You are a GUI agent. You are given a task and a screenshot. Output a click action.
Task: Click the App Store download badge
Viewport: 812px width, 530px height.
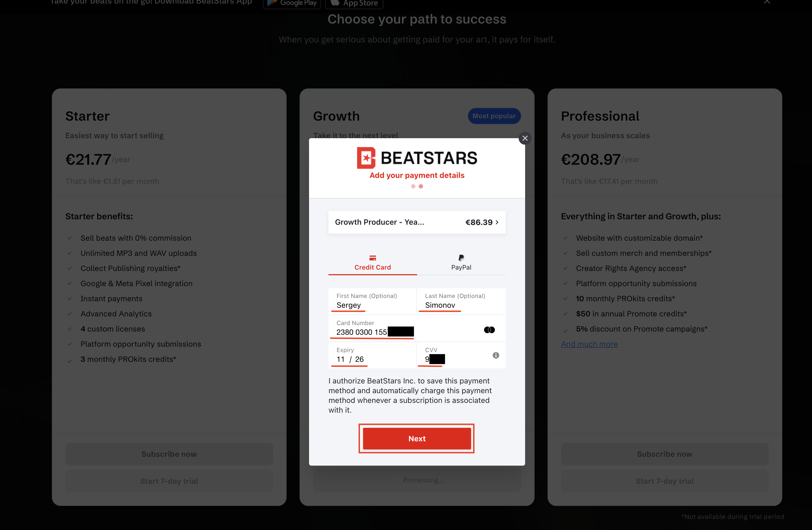(x=354, y=4)
